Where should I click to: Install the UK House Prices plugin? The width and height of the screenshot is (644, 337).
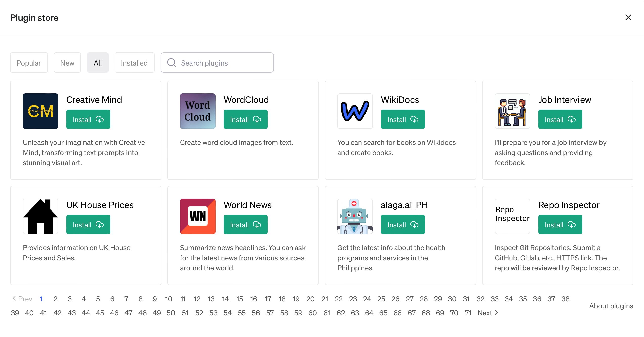click(88, 225)
